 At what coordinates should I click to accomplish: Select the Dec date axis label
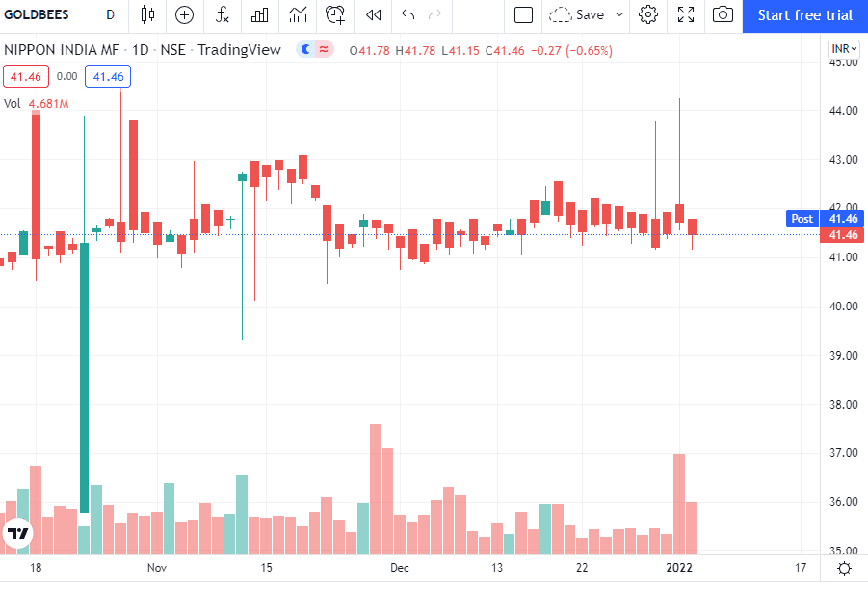coord(399,568)
